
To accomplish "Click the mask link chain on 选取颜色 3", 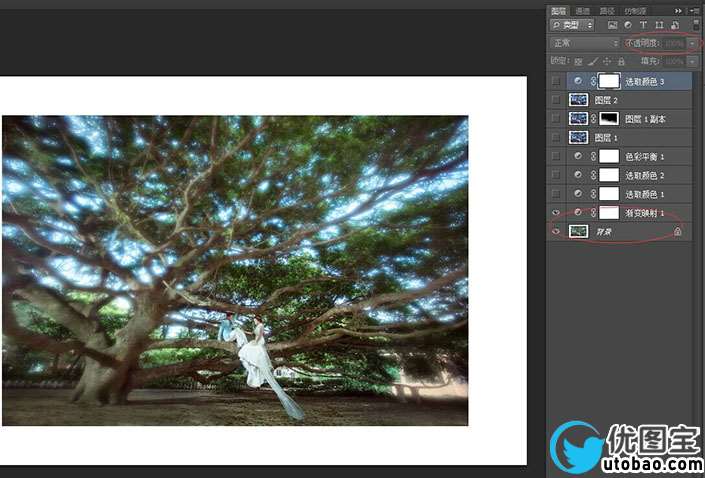I will click(593, 81).
